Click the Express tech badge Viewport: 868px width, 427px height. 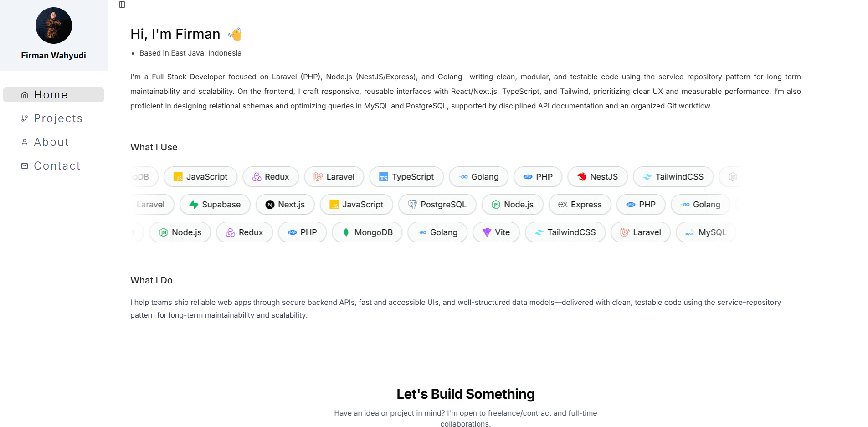pyautogui.click(x=580, y=205)
